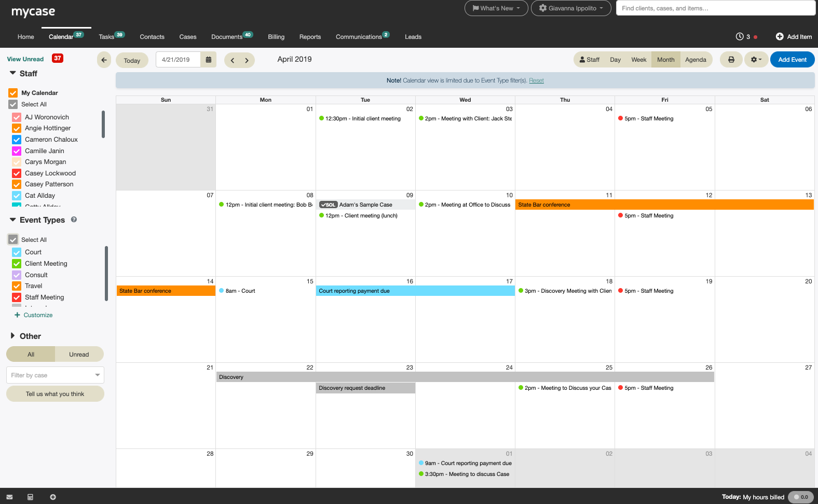Open the Contacts tab

(x=152, y=37)
